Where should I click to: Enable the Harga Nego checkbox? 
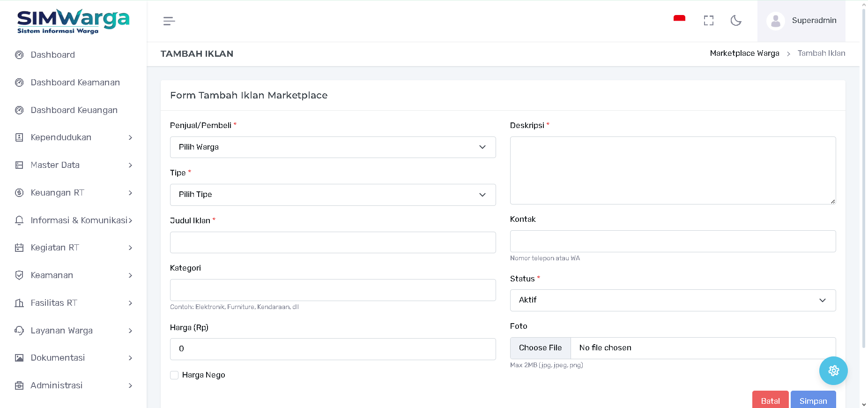pos(174,375)
